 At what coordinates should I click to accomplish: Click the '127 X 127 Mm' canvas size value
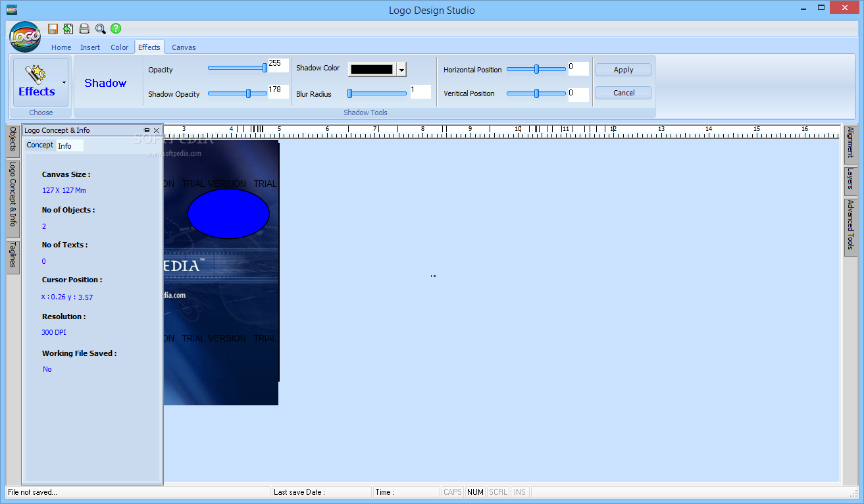[64, 190]
